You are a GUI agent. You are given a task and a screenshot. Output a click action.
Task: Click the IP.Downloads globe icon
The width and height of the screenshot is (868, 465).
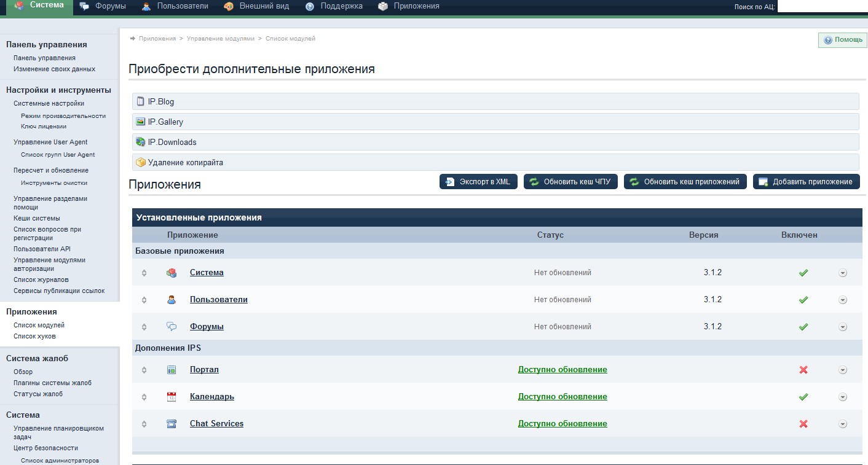[141, 142]
